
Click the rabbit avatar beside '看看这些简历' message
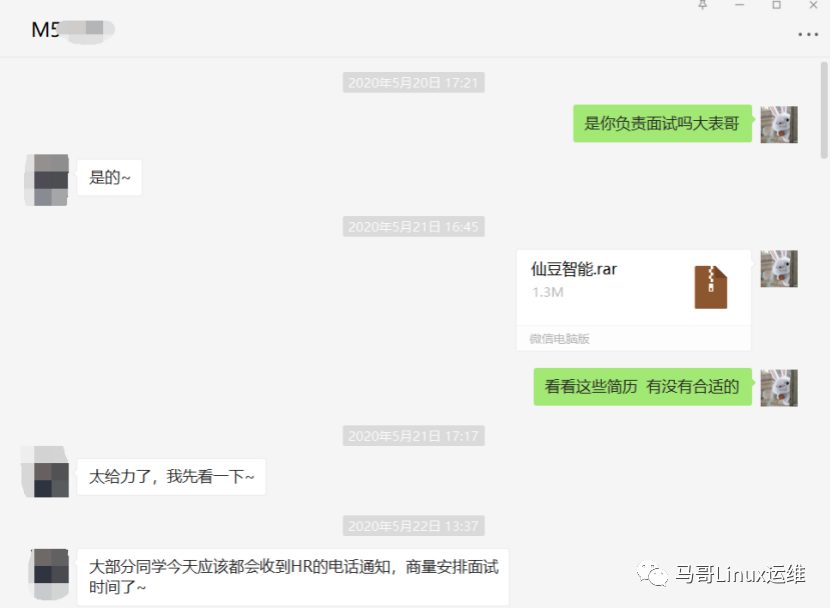779,386
